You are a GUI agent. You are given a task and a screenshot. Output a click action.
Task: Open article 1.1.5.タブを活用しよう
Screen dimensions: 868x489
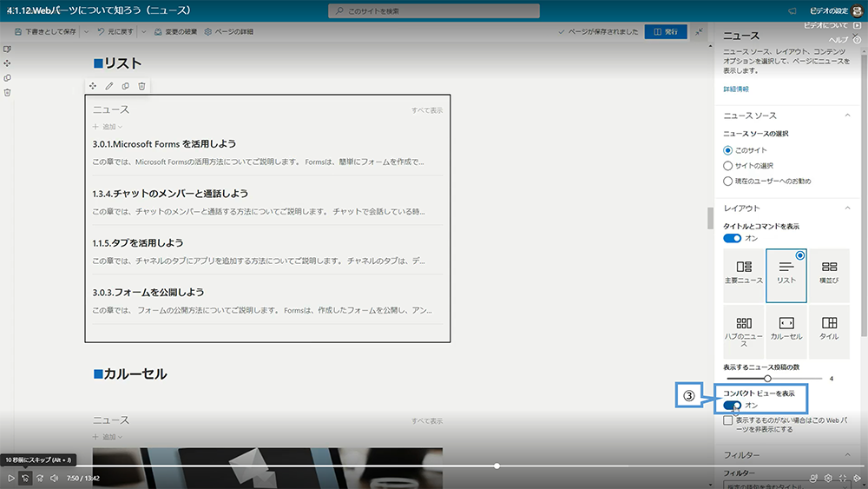tap(137, 242)
